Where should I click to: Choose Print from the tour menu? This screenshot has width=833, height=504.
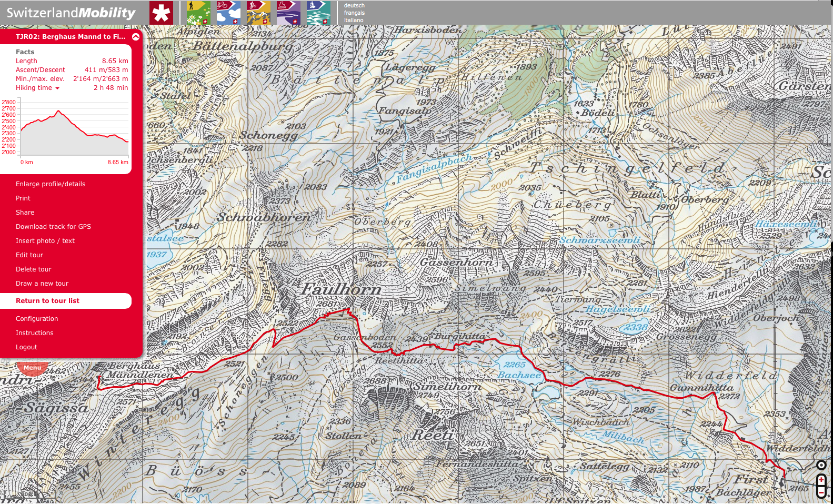point(23,198)
